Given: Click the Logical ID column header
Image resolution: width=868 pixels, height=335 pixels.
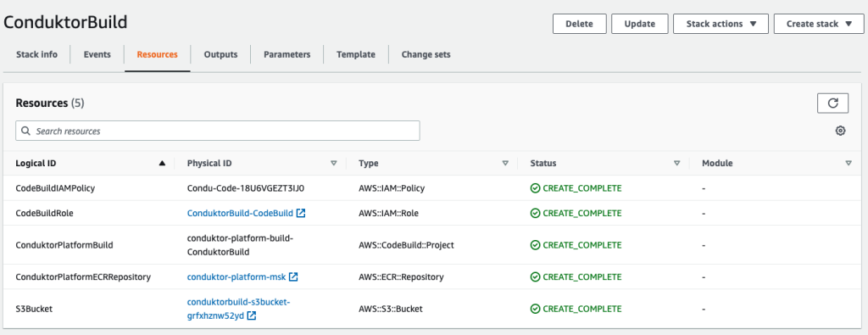Looking at the screenshot, I should 36,164.
